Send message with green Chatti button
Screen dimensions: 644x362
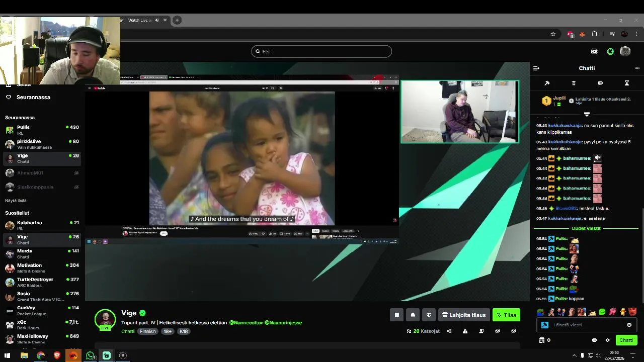point(626,340)
